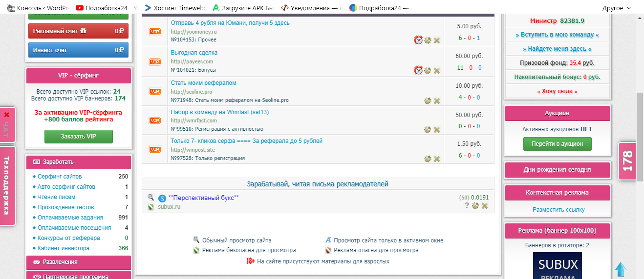Click the blue S icon beside Перспективный букс
The height and width of the screenshot is (279, 644).
[162, 199]
